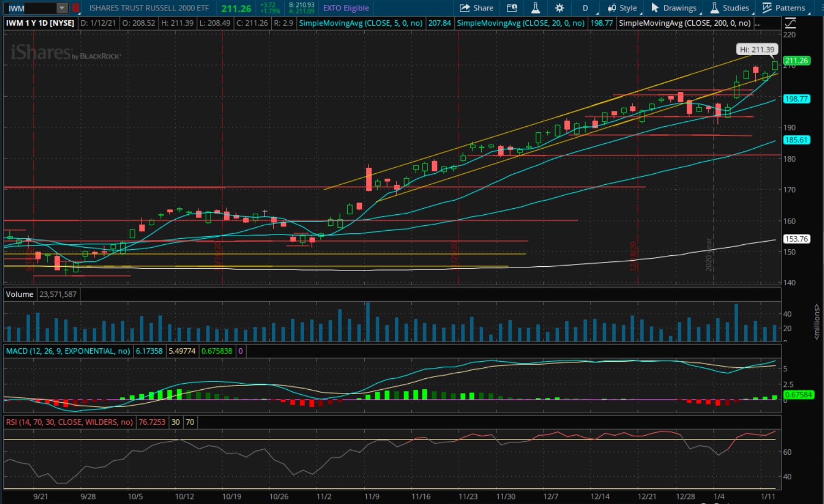Click the C: 211.26 close readout
The height and width of the screenshot is (504, 824).
coord(252,23)
